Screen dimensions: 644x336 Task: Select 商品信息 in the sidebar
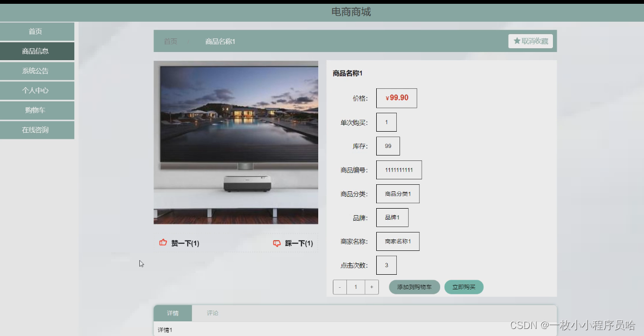[37, 51]
